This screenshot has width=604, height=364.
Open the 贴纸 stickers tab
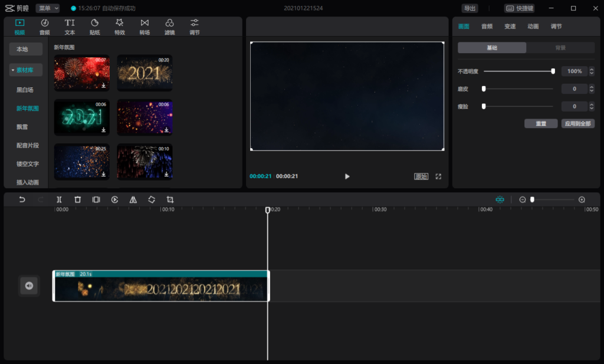(x=95, y=27)
